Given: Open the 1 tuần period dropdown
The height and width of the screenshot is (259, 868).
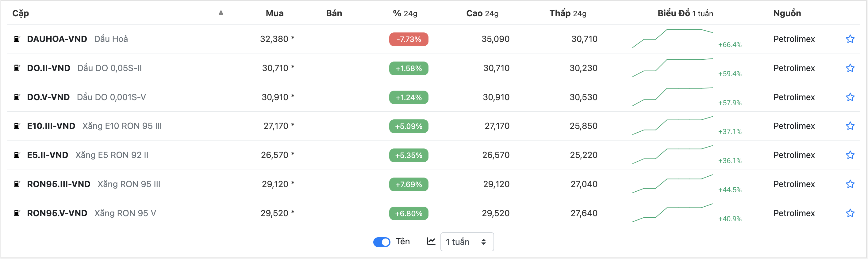Looking at the screenshot, I should (467, 242).
